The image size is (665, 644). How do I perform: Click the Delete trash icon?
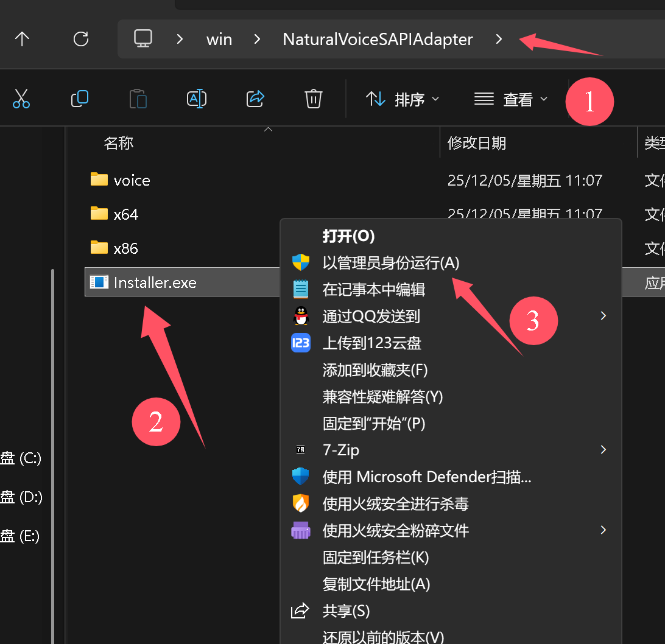pos(313,99)
